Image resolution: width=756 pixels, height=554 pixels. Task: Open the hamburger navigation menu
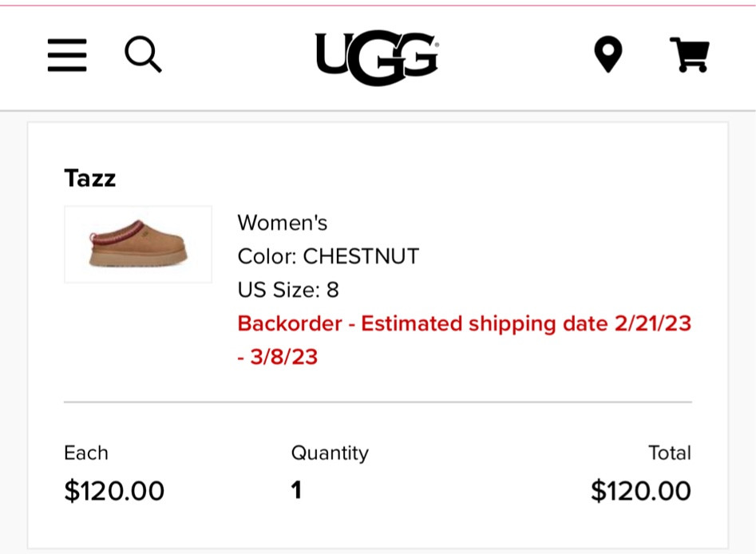[67, 56]
